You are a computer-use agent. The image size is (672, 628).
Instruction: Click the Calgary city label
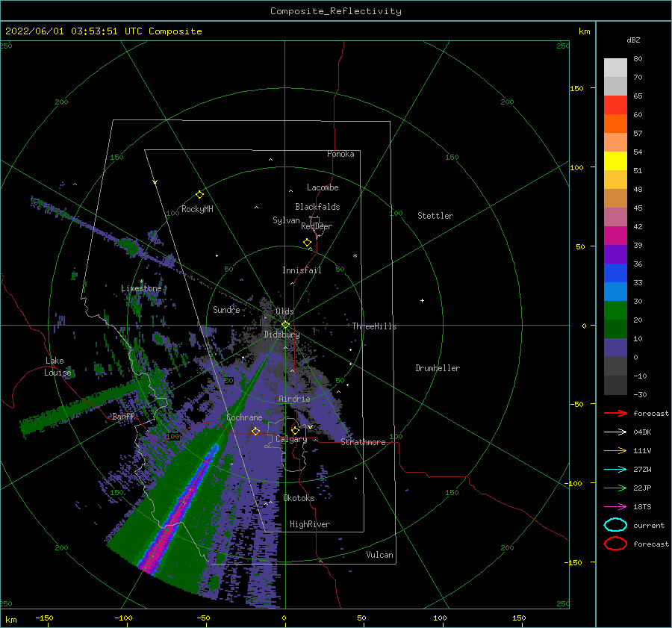pos(291,439)
